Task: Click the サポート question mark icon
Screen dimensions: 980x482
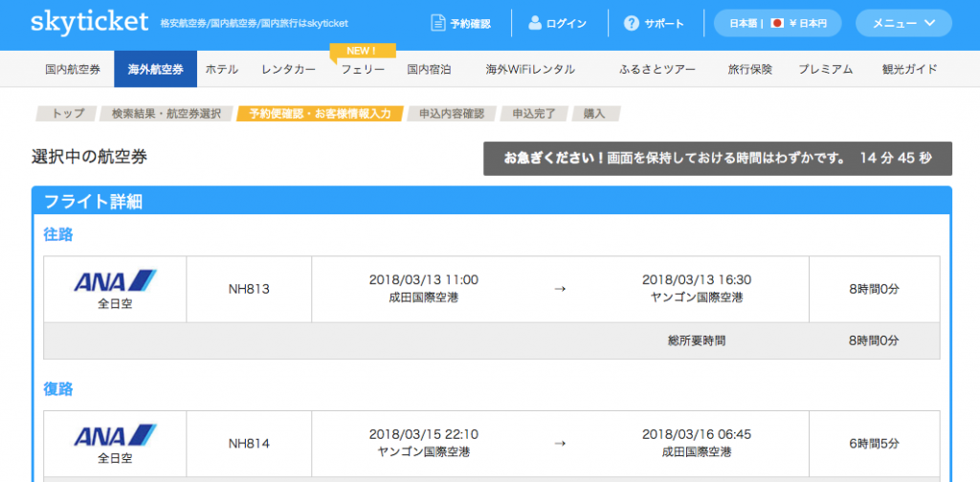Action: 632,23
